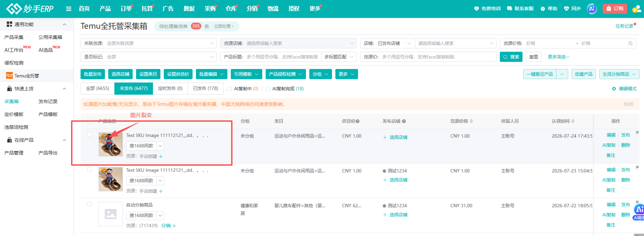Open 任务记录 link
Viewport: 644px width, 236px height.
point(624,26)
